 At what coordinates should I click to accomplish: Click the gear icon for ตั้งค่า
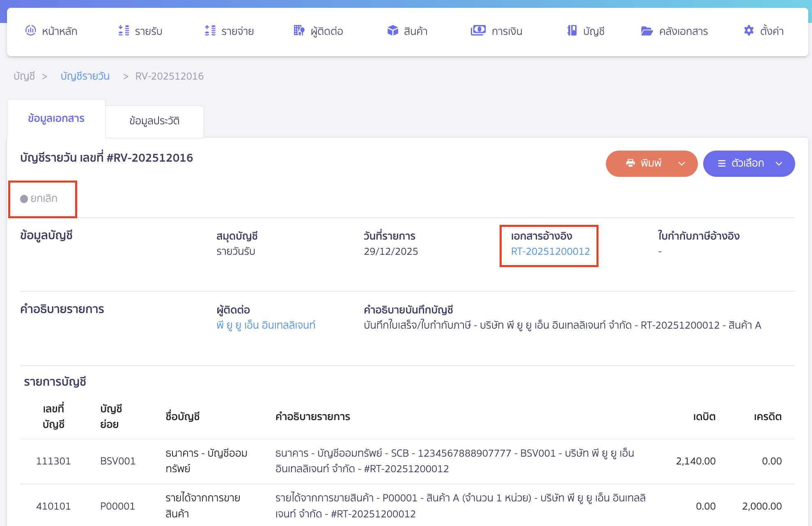point(749,31)
